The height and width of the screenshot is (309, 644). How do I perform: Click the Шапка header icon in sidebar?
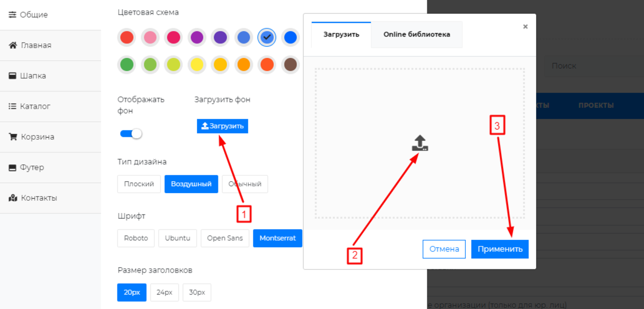[x=13, y=76]
